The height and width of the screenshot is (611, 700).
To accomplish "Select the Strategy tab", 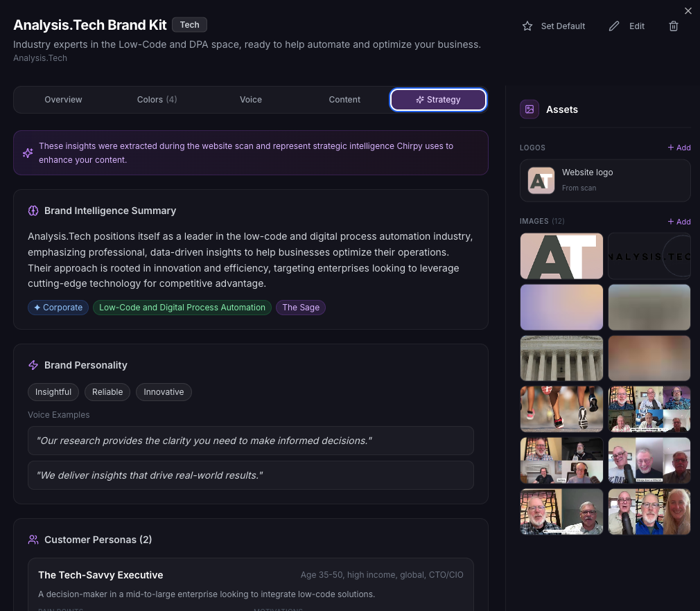I will (x=438, y=100).
